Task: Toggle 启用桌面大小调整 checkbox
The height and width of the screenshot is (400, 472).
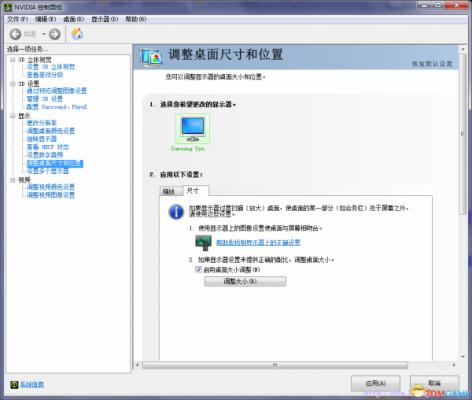Action: 199,269
